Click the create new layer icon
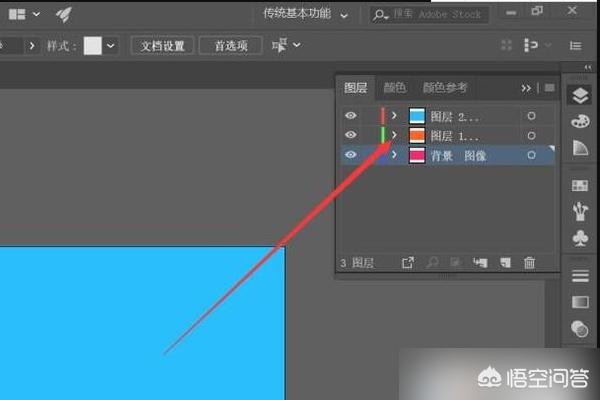Image resolution: width=600 pixels, height=400 pixels. [505, 263]
